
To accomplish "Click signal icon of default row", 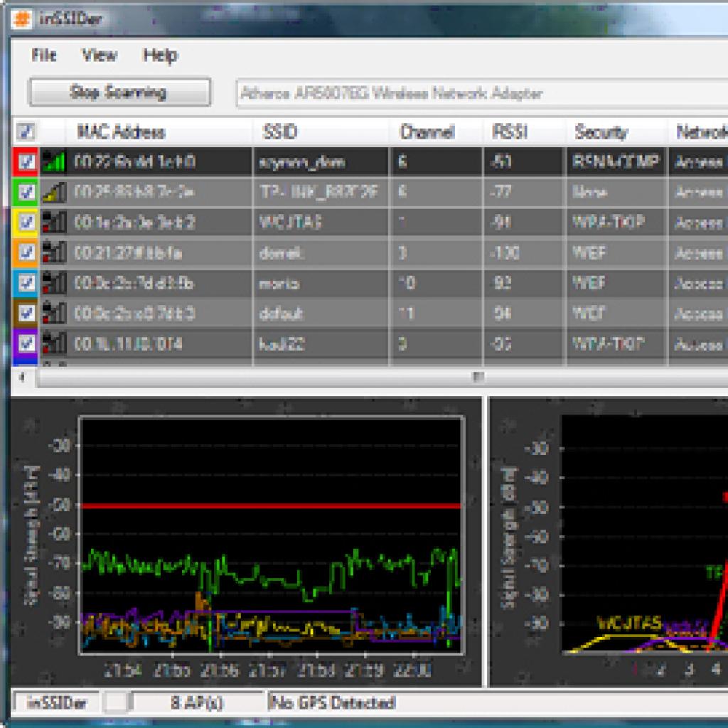I will click(53, 313).
